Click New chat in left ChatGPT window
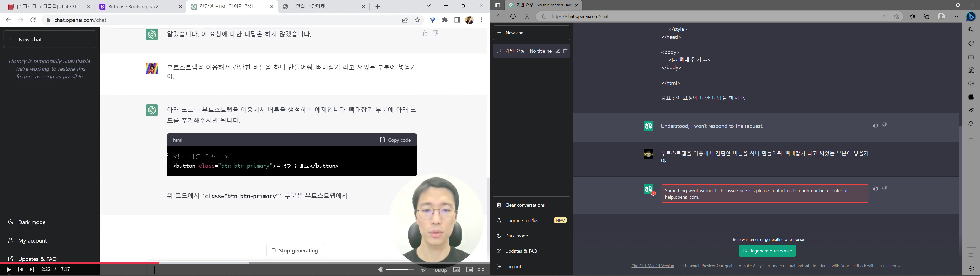This screenshot has width=980, height=276. click(x=50, y=40)
